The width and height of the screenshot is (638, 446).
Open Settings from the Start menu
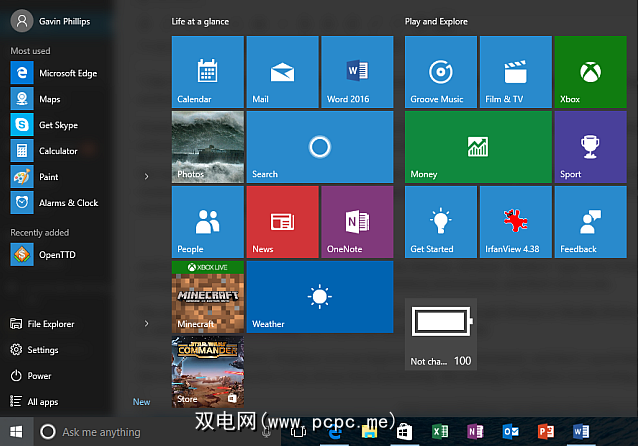(42, 350)
